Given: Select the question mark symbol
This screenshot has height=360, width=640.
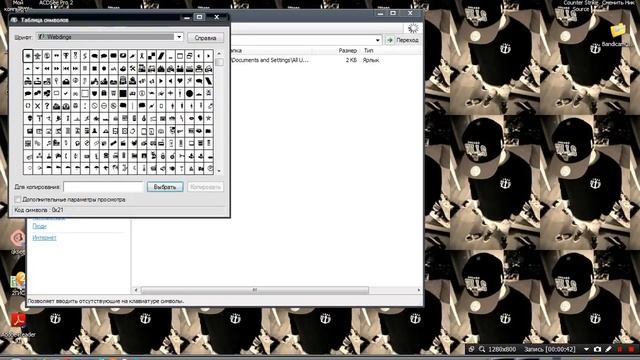Looking at the screenshot, I should pos(47,106).
